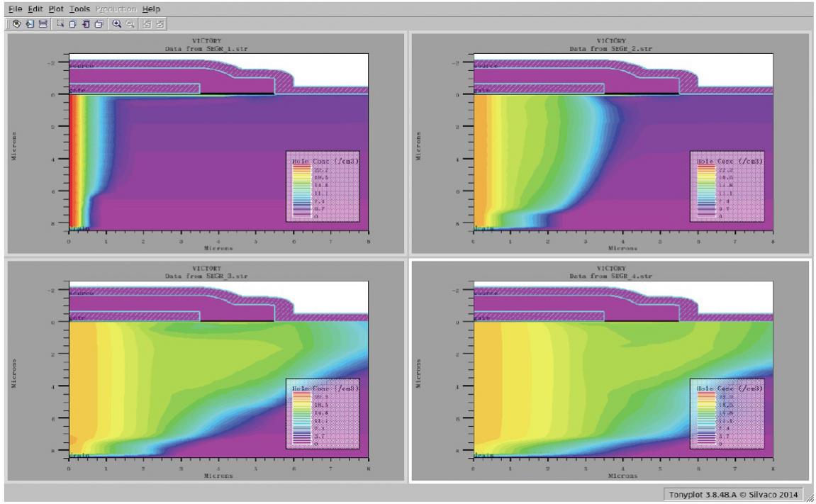Click the duplicate page toolbar icon

click(x=73, y=24)
